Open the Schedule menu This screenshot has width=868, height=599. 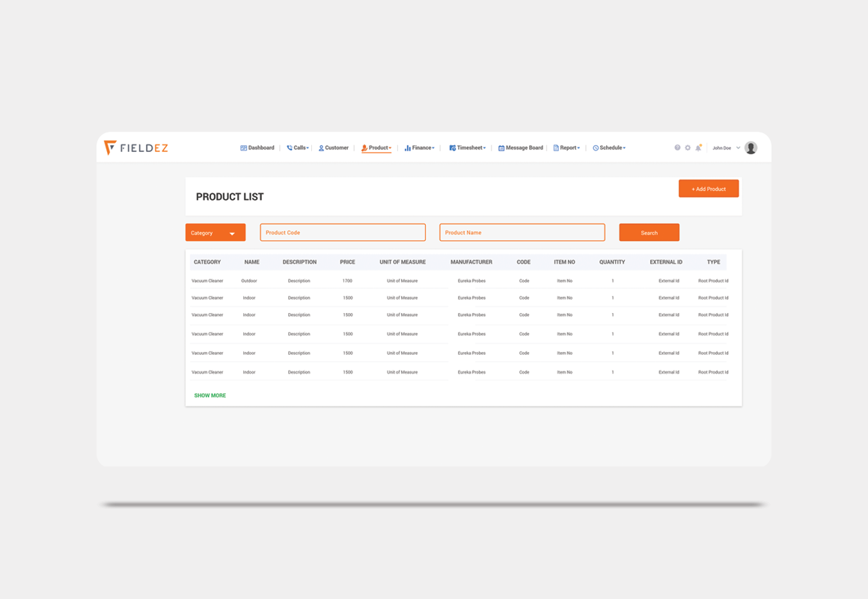609,148
